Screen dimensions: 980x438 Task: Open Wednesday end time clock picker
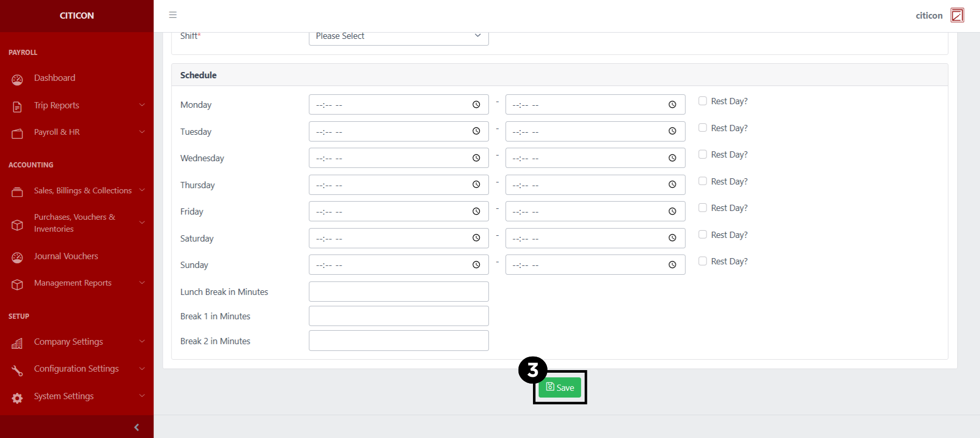click(672, 158)
